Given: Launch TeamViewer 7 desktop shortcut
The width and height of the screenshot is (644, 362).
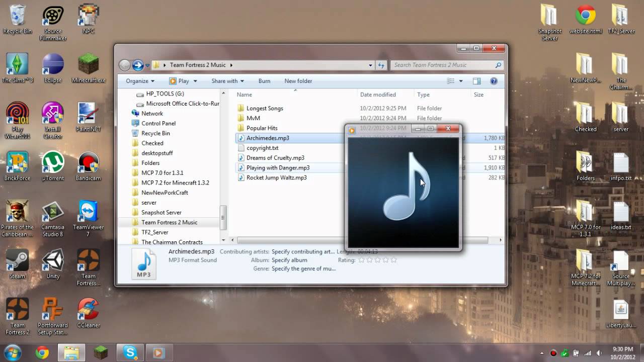Looking at the screenshot, I should coord(89,219).
